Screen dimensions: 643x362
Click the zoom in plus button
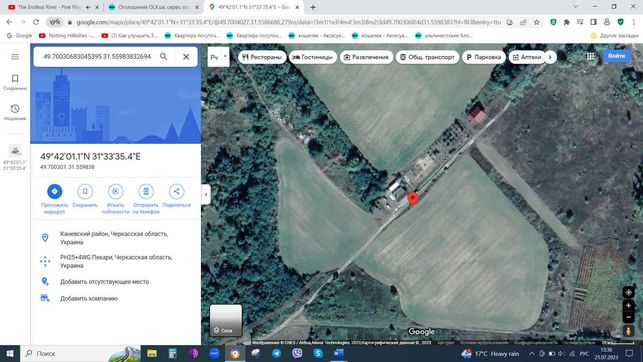pos(628,305)
